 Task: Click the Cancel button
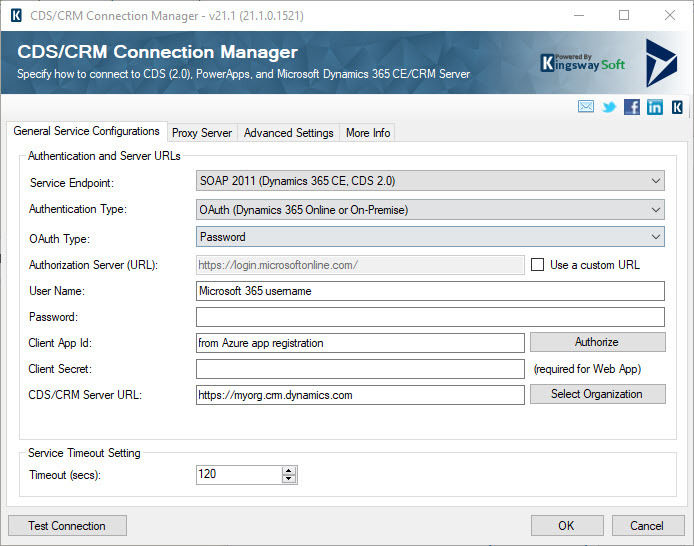[x=648, y=526]
